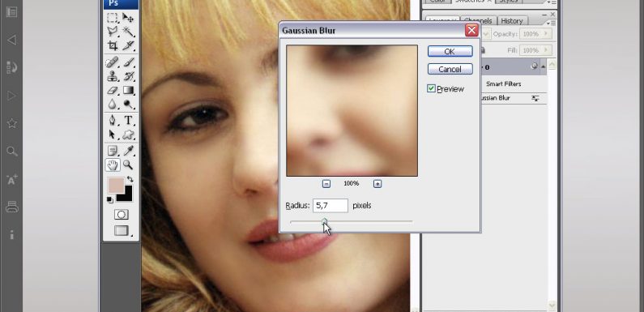
Task: Select the Type tool
Action: [128, 121]
